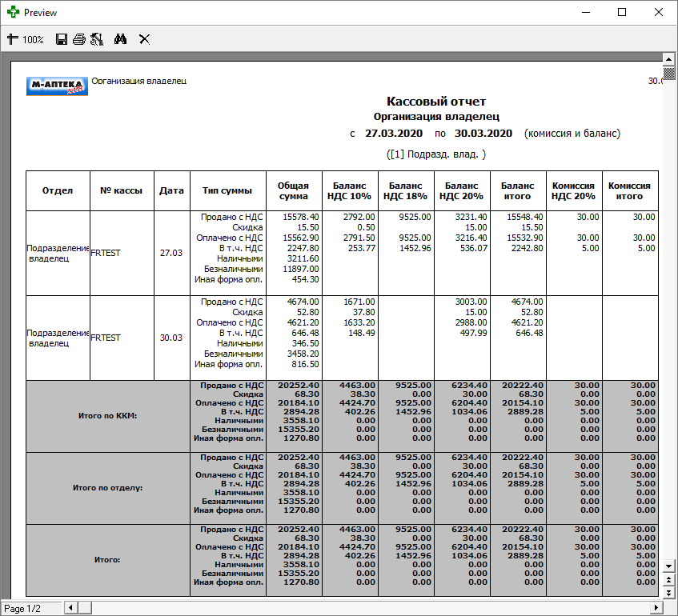Go to the previous page with the double up arrow
This screenshot has width=678, height=616.
point(670,581)
